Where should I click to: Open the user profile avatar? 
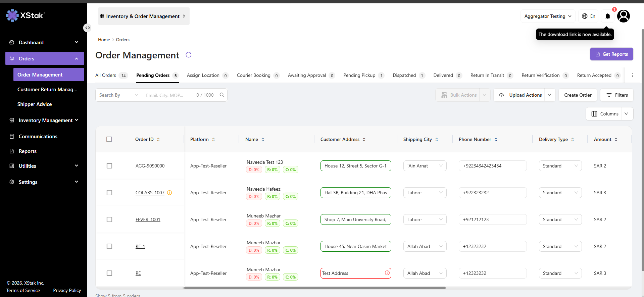click(624, 16)
